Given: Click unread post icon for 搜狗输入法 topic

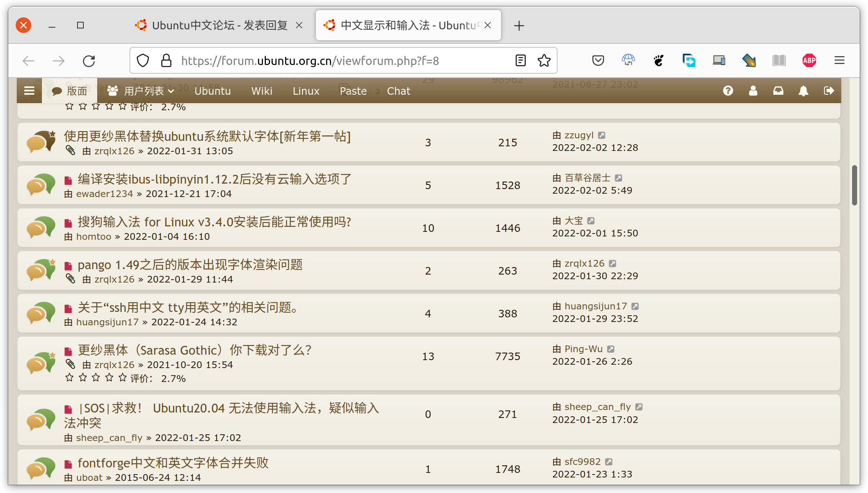Looking at the screenshot, I should click(68, 223).
